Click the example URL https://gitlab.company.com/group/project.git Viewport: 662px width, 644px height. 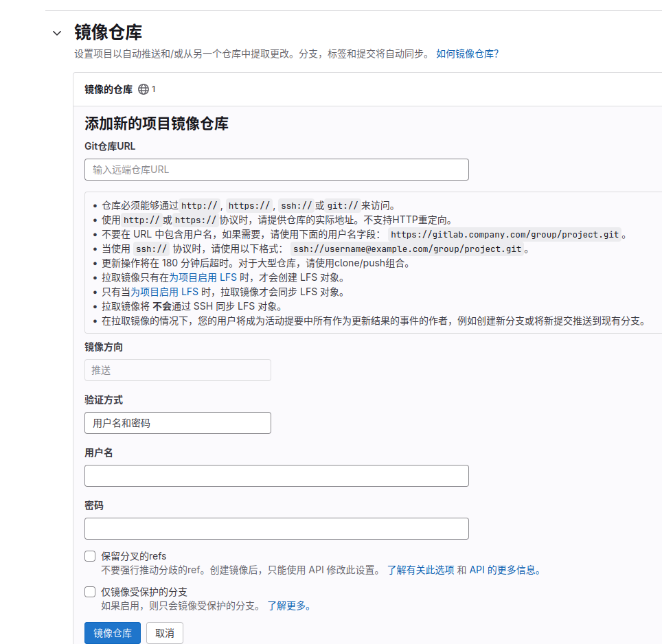click(x=505, y=235)
